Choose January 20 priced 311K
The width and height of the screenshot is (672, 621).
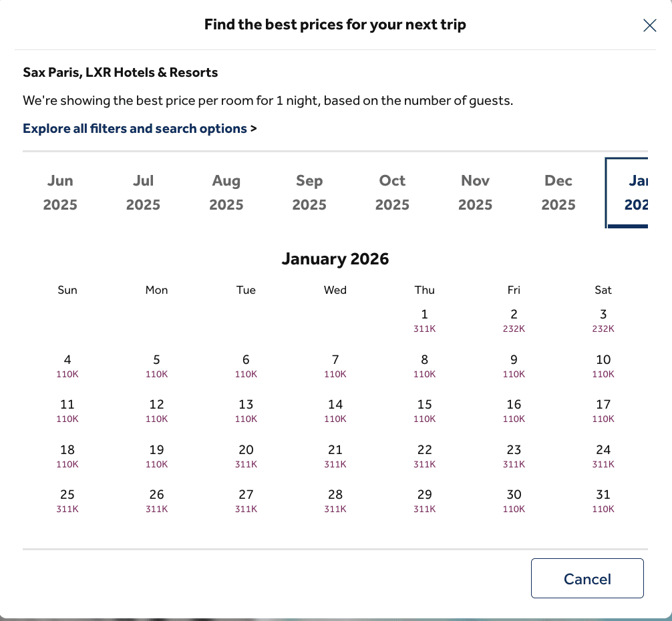[246, 455]
